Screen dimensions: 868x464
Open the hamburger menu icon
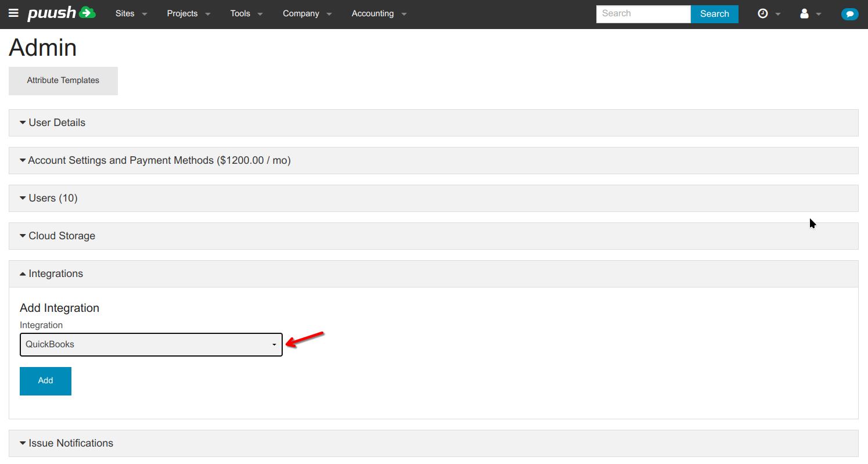pyautogui.click(x=13, y=13)
